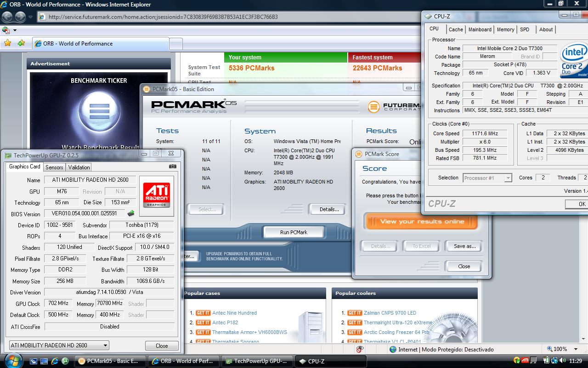Click GET IT badge beside Zalman CNPS 9700
Image resolution: width=588 pixels, height=368 pixels.
(355, 313)
